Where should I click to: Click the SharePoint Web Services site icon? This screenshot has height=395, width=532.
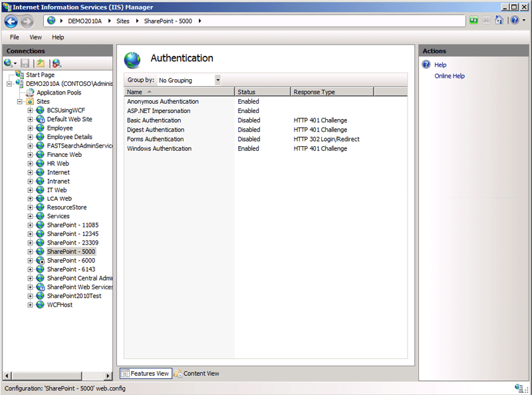40,287
